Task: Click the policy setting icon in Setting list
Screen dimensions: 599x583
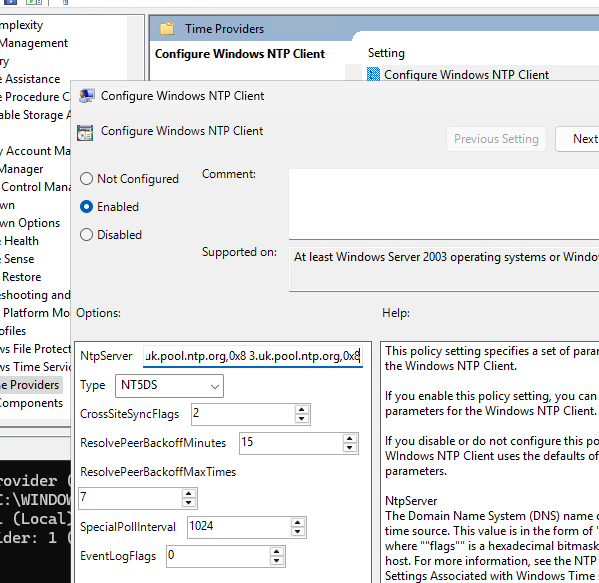Action: pos(373,74)
